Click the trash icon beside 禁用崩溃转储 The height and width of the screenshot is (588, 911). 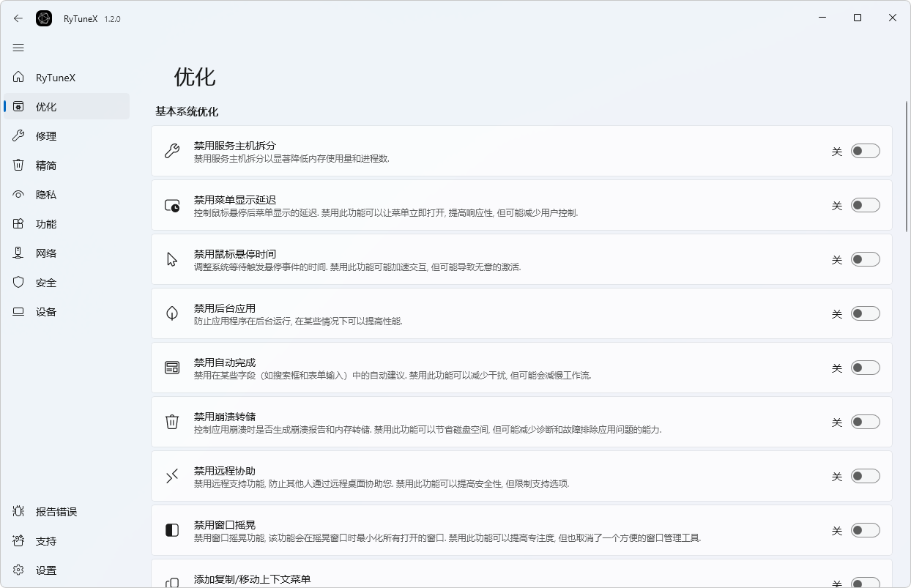171,422
